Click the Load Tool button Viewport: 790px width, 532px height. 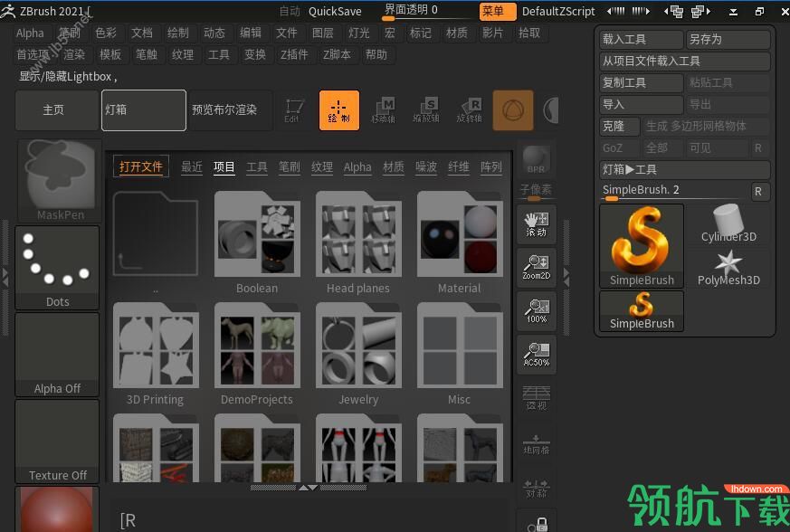click(641, 39)
